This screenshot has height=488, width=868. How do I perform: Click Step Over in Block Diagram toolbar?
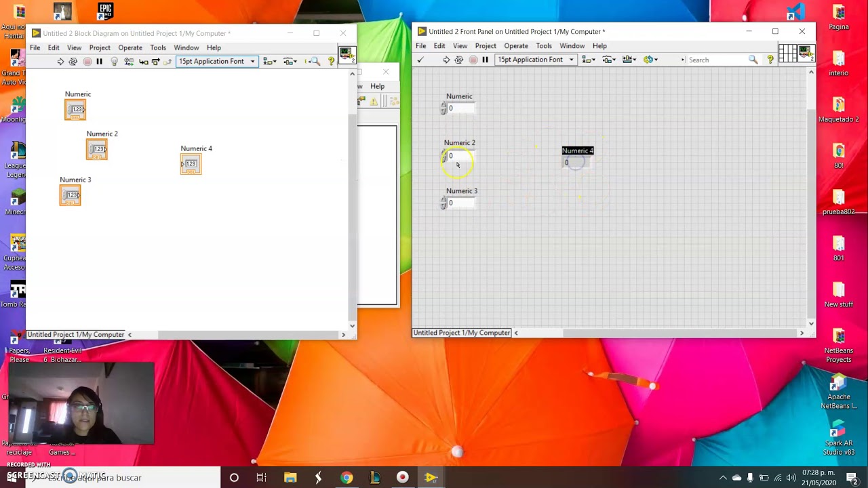(155, 62)
